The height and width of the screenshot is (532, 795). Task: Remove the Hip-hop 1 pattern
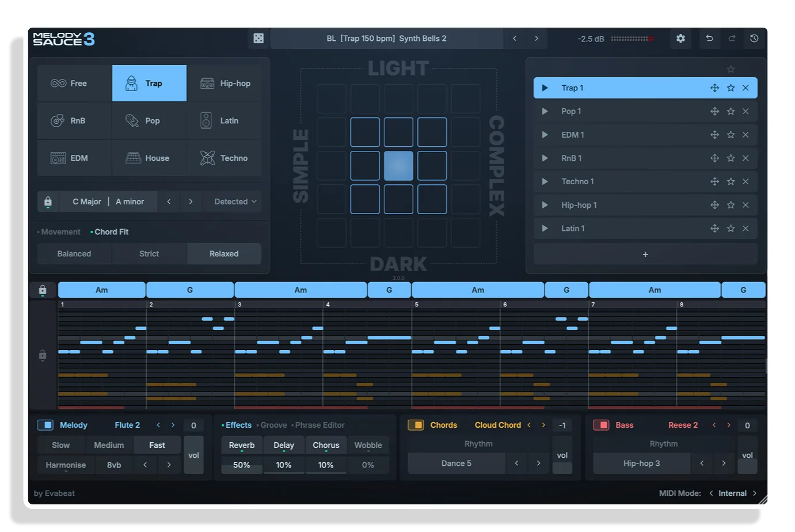[745, 205]
